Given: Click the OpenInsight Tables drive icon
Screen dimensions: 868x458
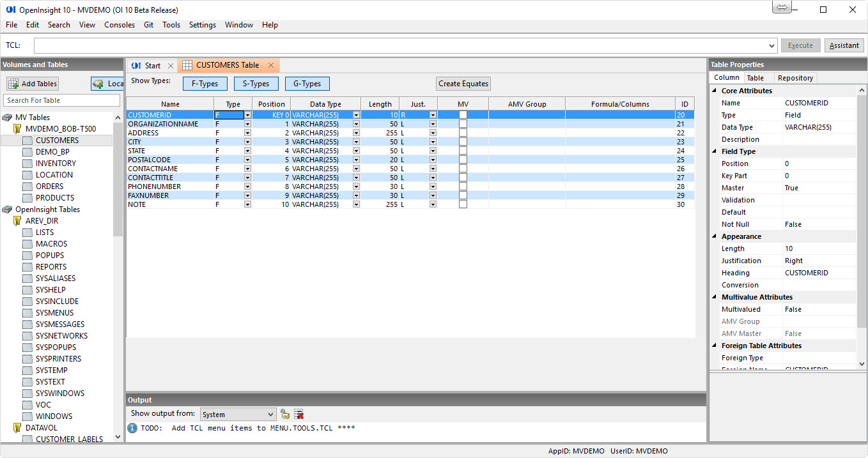Looking at the screenshot, I should [x=7, y=210].
